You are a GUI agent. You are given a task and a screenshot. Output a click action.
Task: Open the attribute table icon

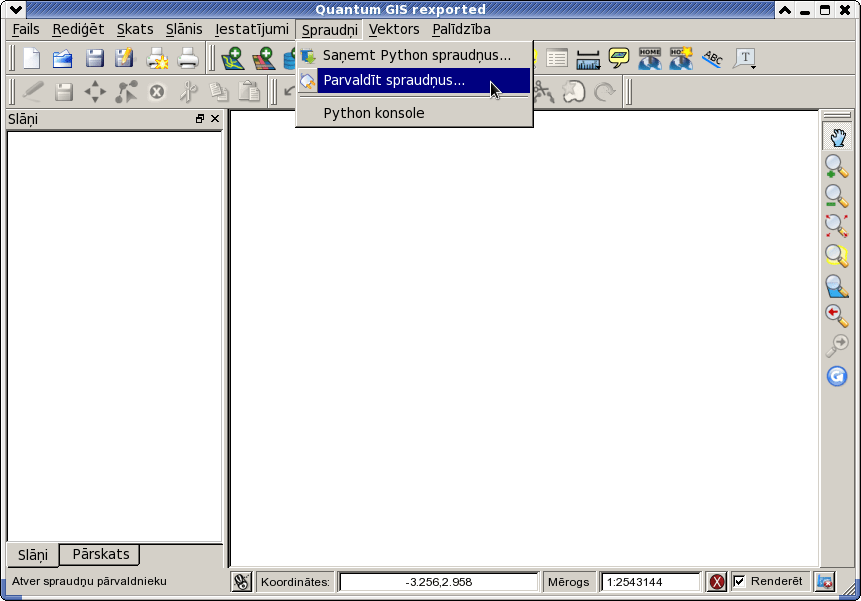point(557,58)
